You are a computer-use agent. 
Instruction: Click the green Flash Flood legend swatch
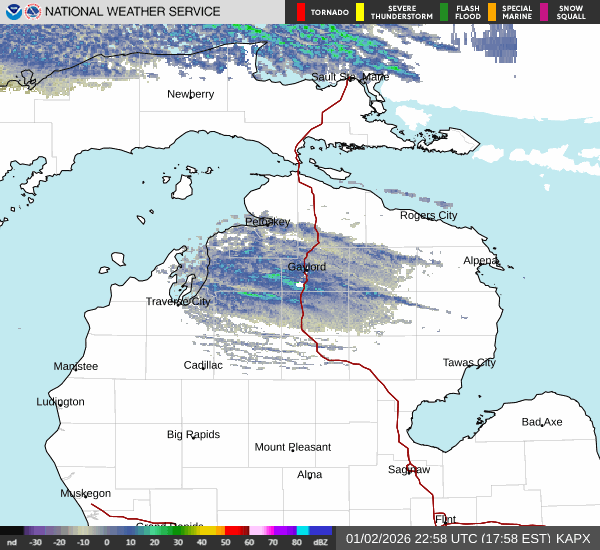[444, 12]
